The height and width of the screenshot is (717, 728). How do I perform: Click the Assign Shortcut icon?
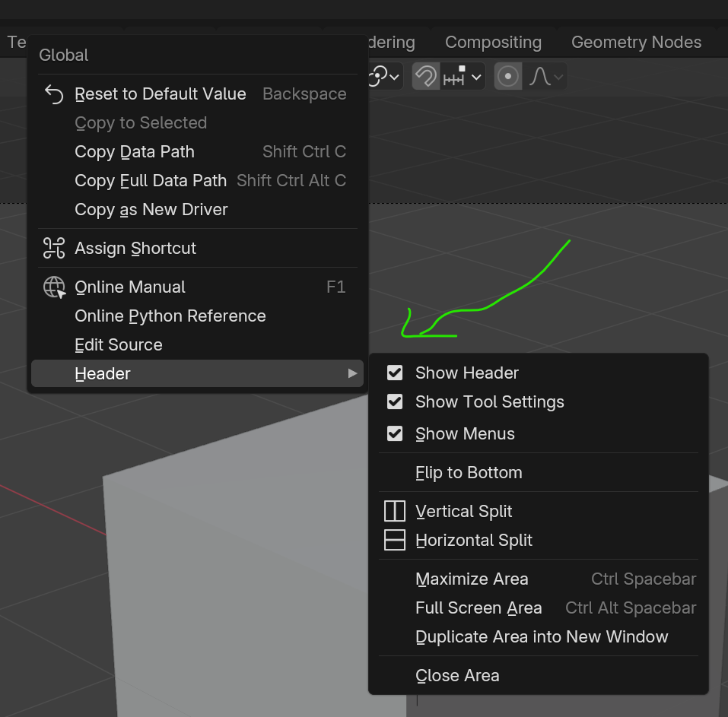(54, 248)
